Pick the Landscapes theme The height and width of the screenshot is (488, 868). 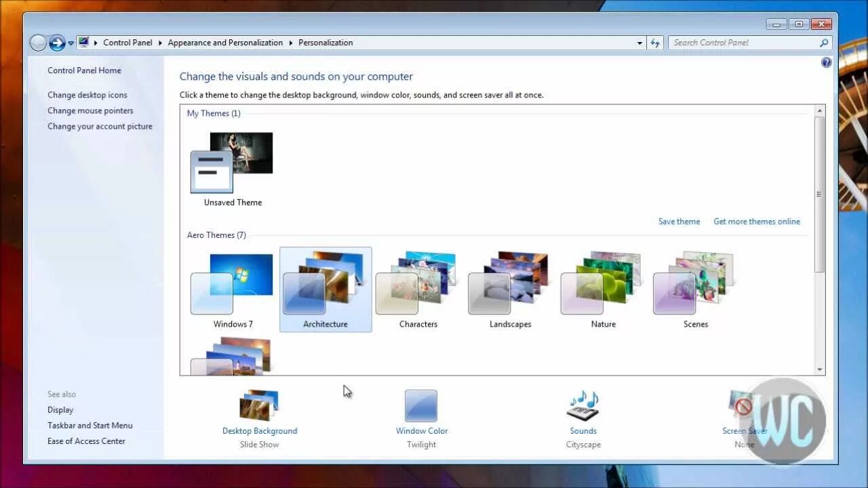(x=510, y=289)
